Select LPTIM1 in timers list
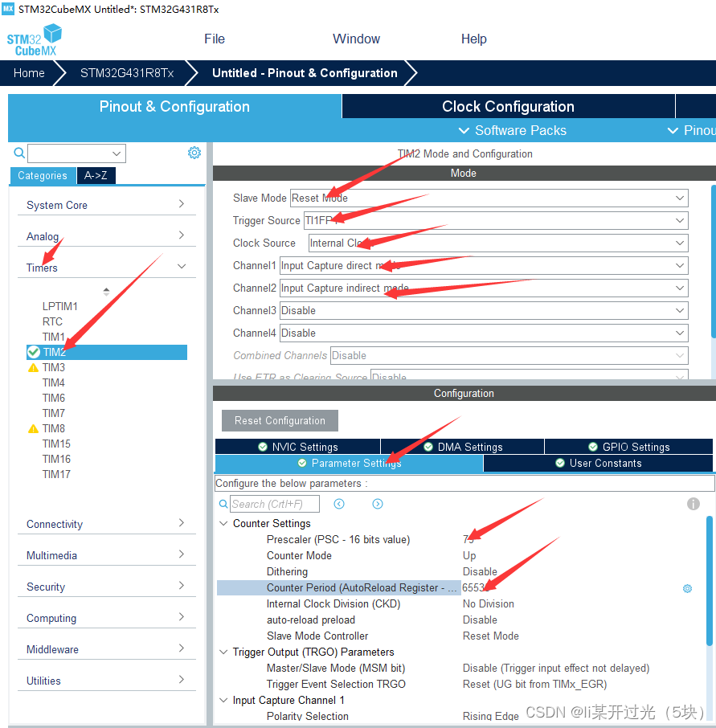The height and width of the screenshot is (728, 716). point(60,306)
